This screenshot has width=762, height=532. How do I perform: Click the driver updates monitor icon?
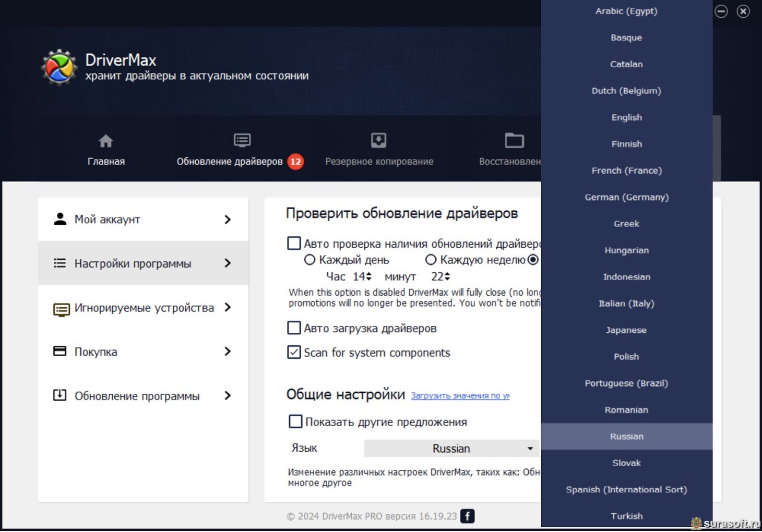point(242,140)
